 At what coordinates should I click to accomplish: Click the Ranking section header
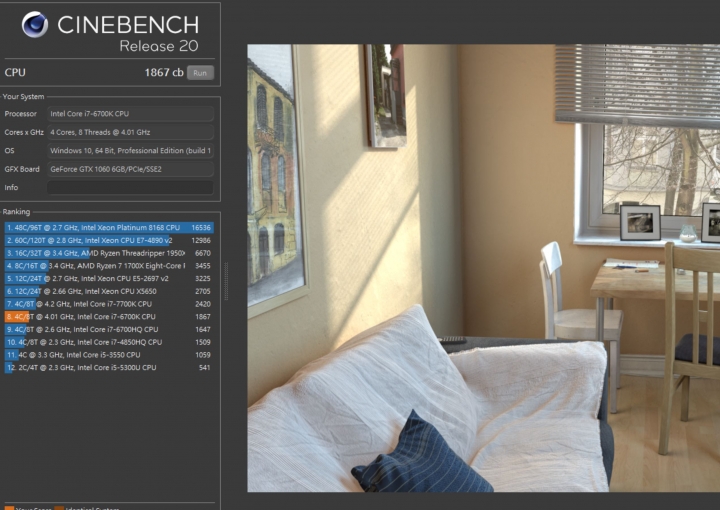coord(16,212)
